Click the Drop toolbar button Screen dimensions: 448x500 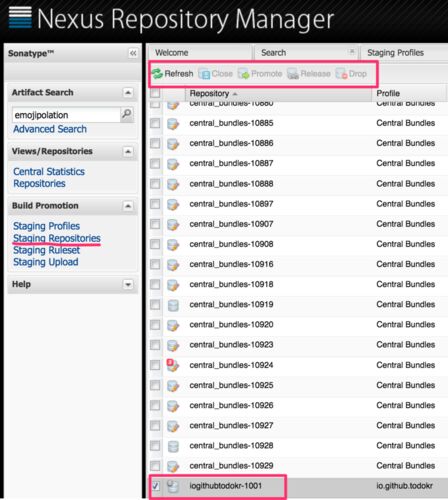pyautogui.click(x=351, y=74)
